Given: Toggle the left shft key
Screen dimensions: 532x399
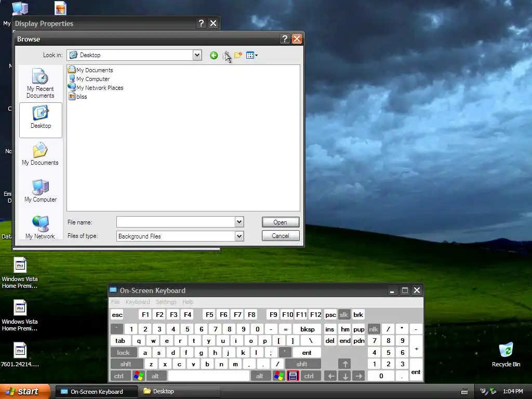Looking at the screenshot, I should [126, 364].
